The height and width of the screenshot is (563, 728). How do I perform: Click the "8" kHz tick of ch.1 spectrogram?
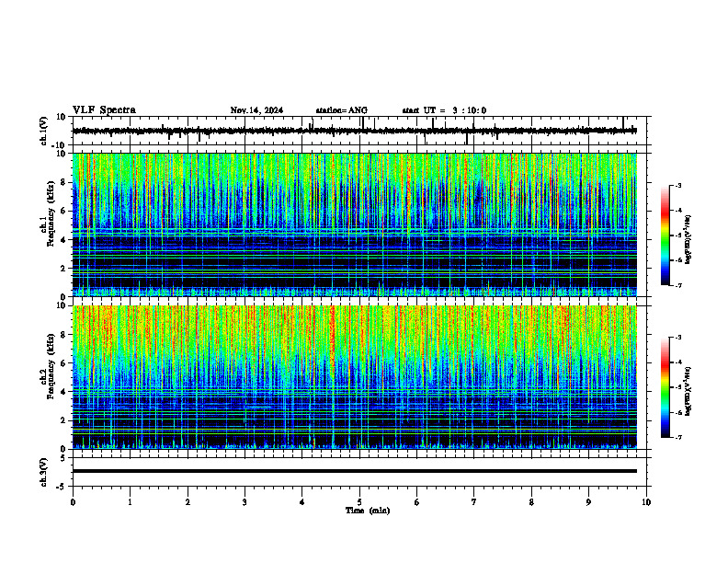(64, 182)
